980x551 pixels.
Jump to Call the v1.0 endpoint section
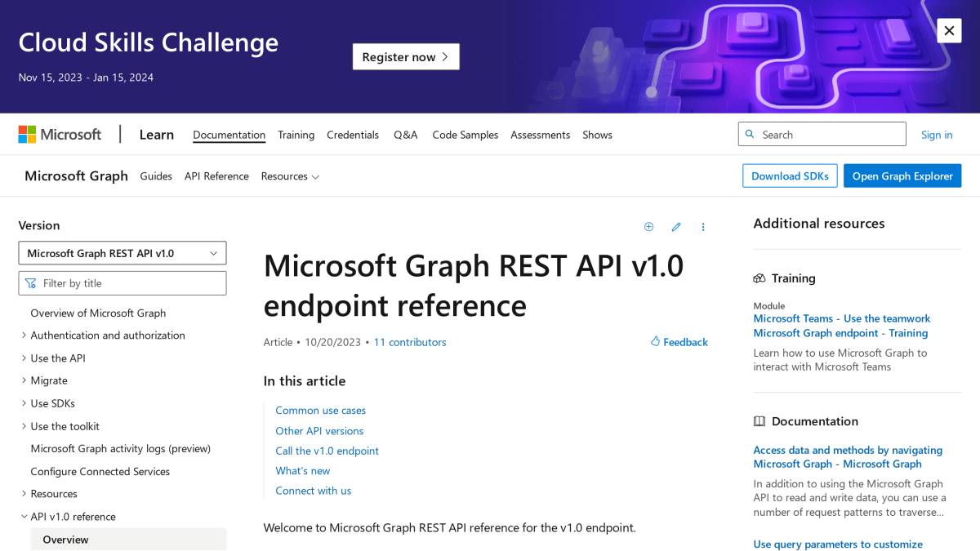click(x=327, y=451)
